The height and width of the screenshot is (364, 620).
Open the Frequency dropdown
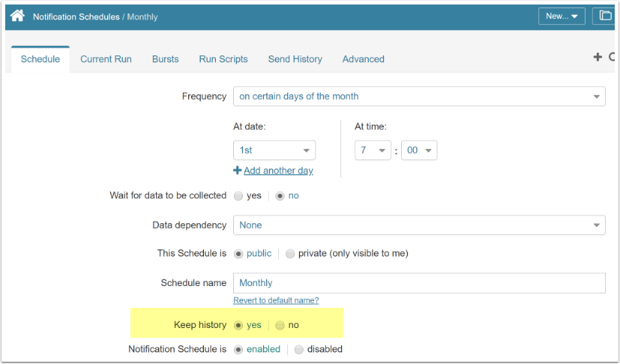click(x=418, y=97)
